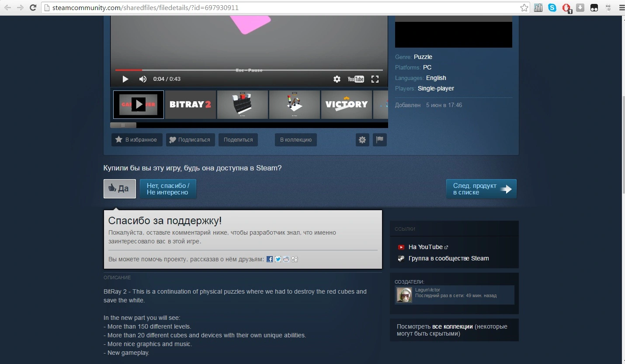The width and height of the screenshot is (625, 364).
Task: Select the BITRAY 2 thumbnail
Action: point(191,104)
